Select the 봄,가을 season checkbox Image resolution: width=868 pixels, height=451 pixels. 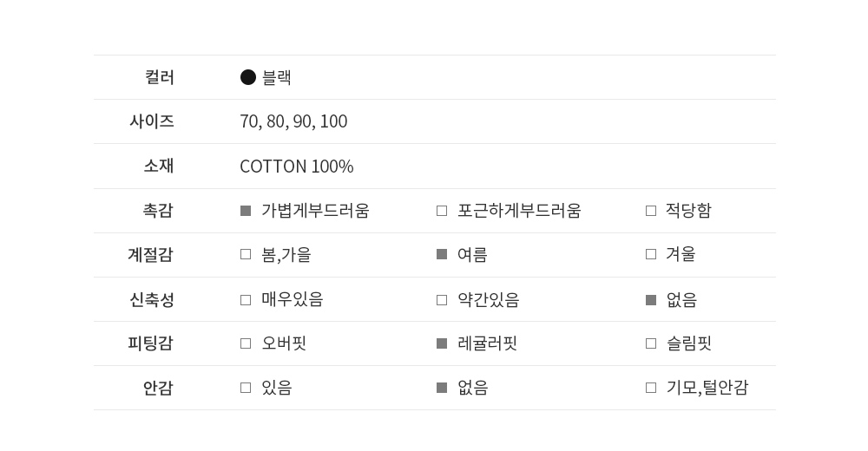pos(246,254)
